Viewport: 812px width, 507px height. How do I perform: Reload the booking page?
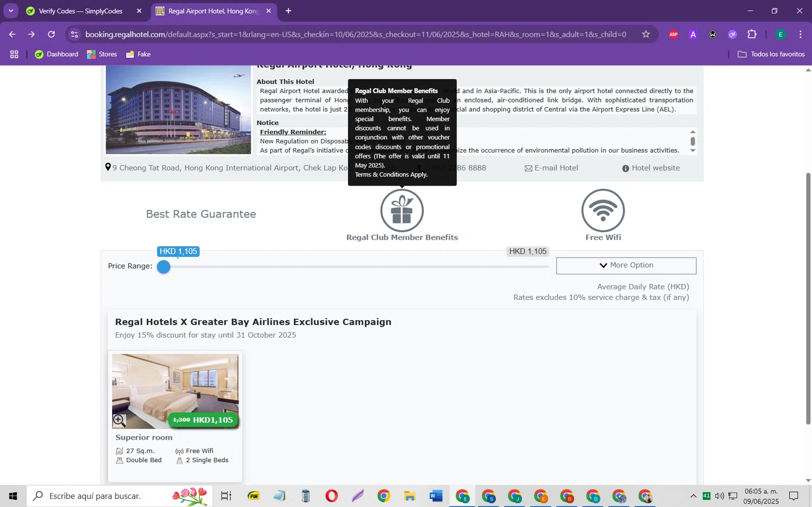pyautogui.click(x=51, y=34)
